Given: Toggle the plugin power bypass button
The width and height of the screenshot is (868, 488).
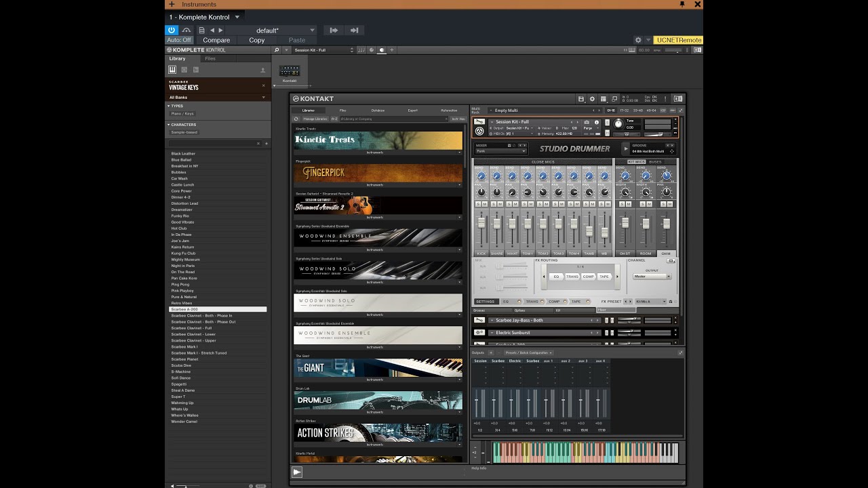Looking at the screenshot, I should point(172,30).
